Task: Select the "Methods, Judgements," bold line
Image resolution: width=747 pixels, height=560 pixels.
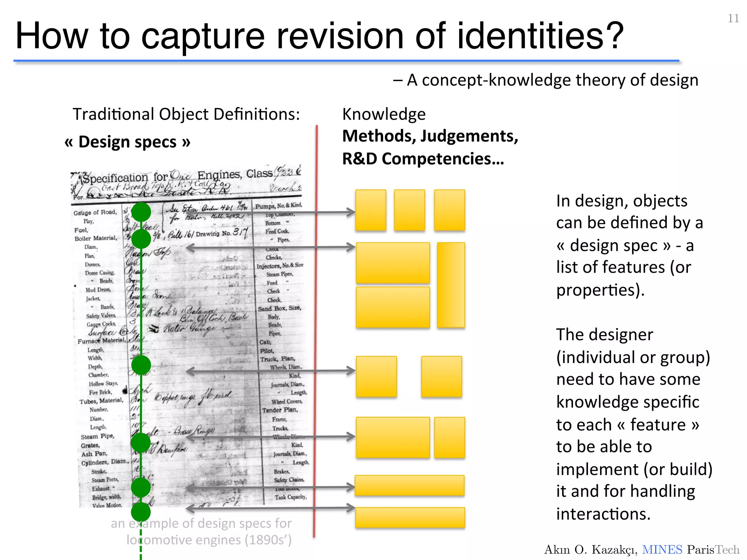Action: (x=430, y=136)
